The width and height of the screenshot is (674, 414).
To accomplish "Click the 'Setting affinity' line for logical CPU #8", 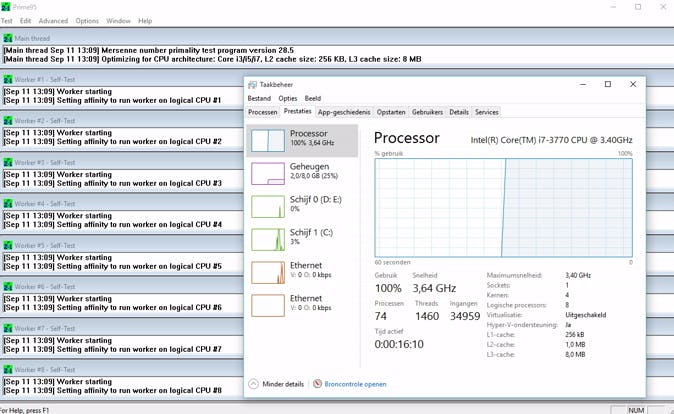I will (113, 390).
